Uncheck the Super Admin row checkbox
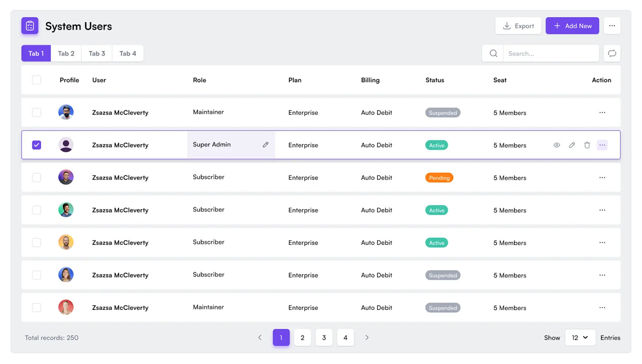642x364 pixels. (37, 145)
